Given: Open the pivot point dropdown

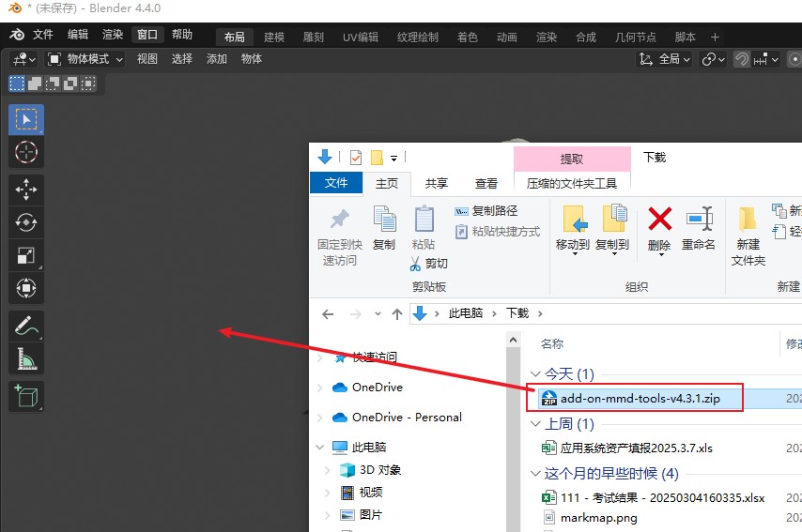Looking at the screenshot, I should (x=713, y=59).
